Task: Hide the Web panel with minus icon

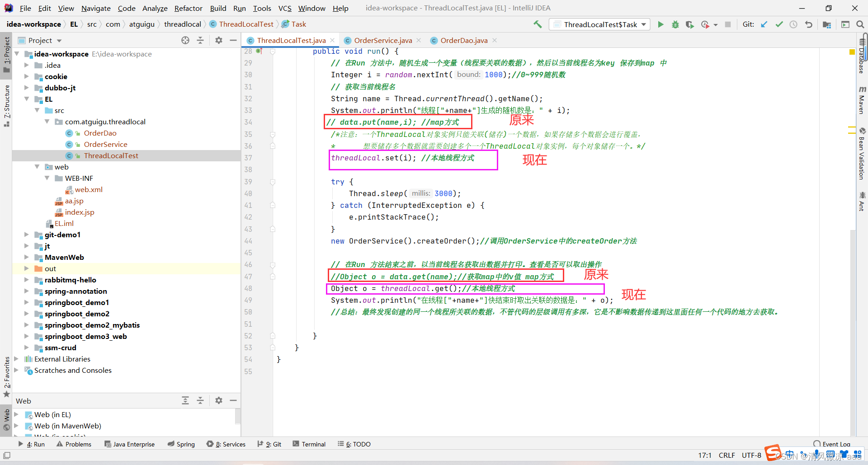Action: tap(233, 400)
